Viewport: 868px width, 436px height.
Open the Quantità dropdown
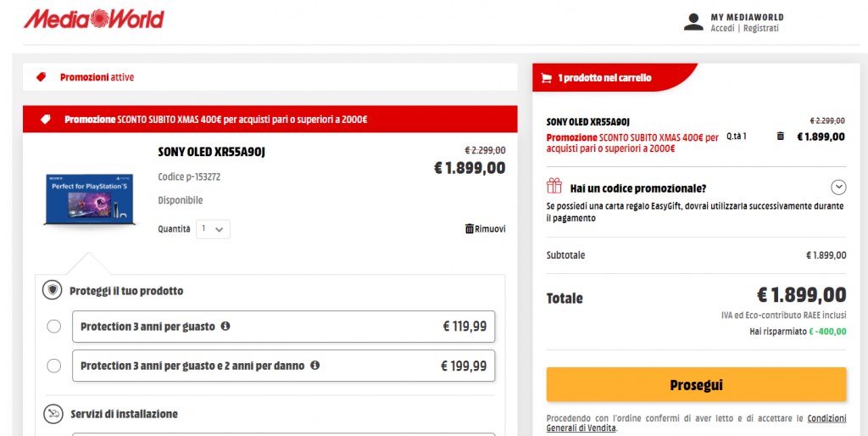[x=213, y=229]
